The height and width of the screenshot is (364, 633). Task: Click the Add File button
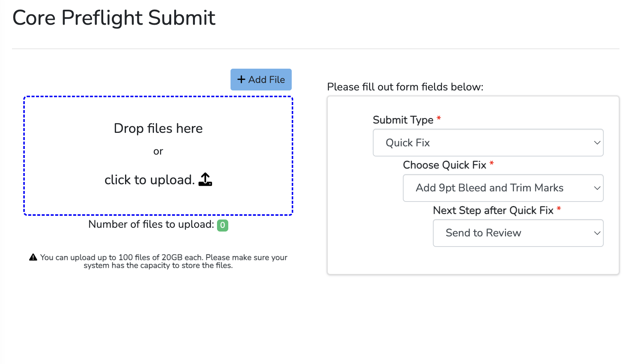(x=261, y=80)
